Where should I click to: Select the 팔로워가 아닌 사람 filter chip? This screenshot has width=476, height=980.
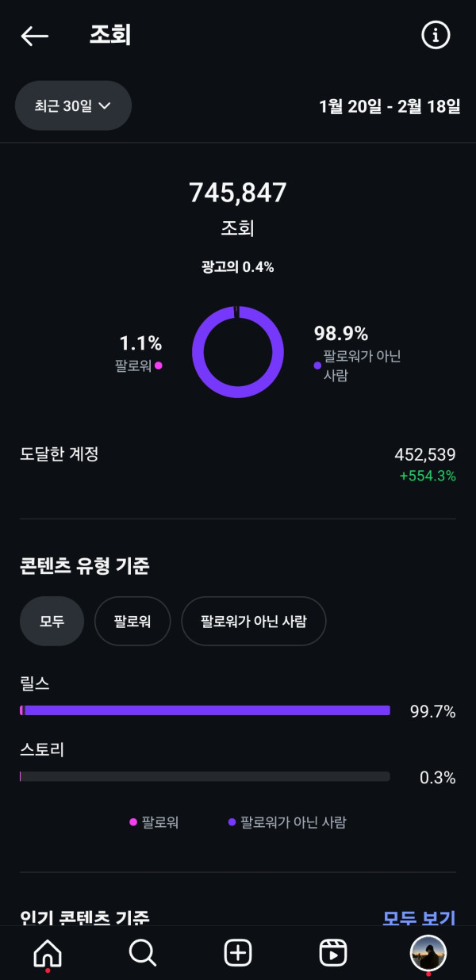tap(254, 621)
